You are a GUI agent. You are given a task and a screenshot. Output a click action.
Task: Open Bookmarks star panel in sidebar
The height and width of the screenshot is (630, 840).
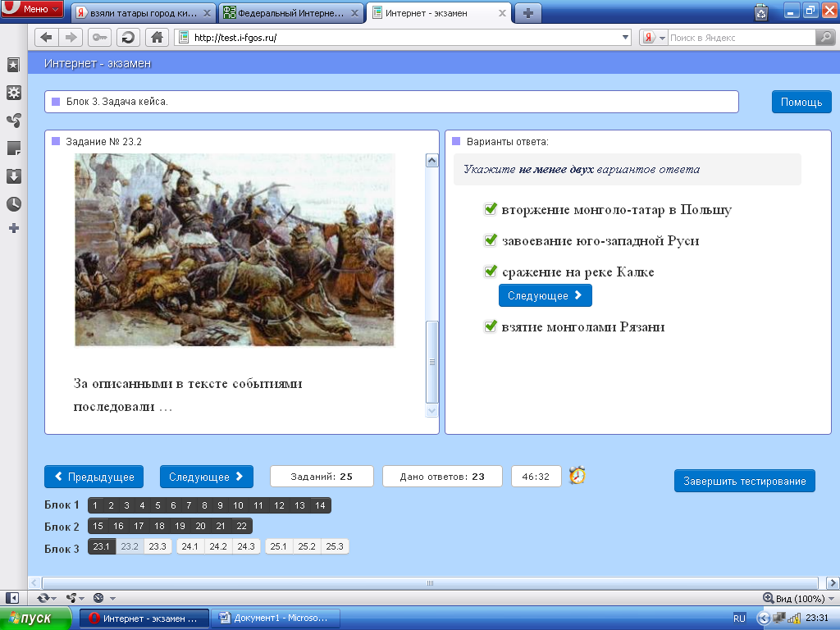click(13, 66)
